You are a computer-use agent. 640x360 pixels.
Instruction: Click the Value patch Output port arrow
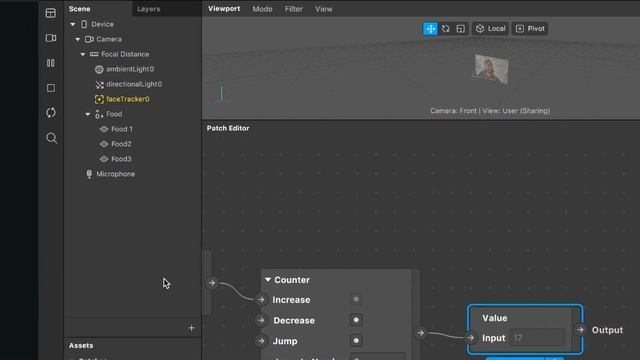click(580, 330)
